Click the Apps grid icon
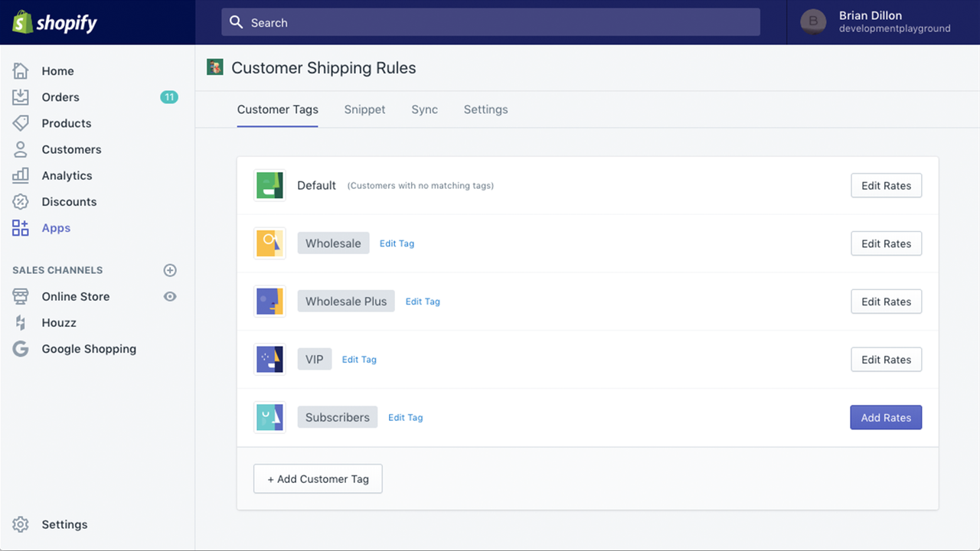Image resolution: width=980 pixels, height=551 pixels. (21, 228)
